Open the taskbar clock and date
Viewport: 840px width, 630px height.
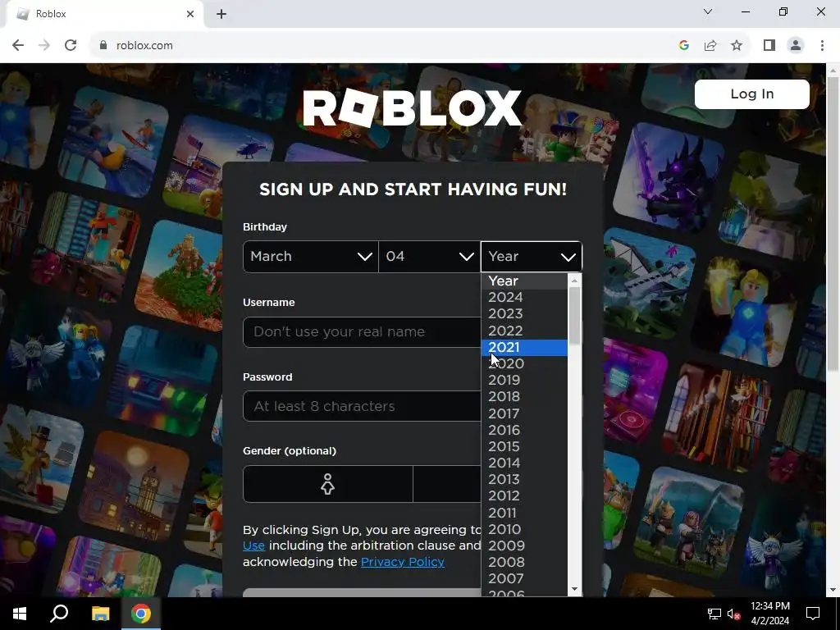coord(769,614)
